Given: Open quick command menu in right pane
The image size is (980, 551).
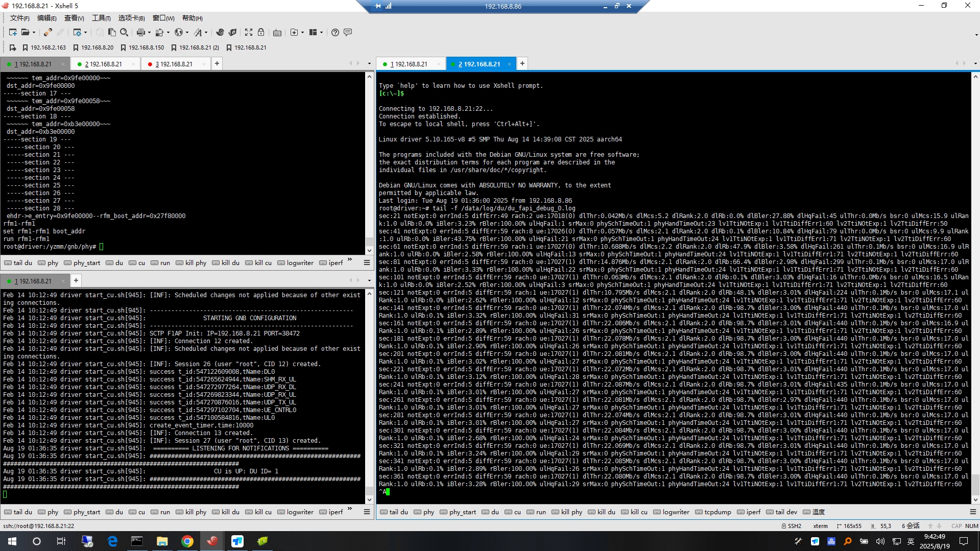Looking at the screenshot, I should point(972,512).
